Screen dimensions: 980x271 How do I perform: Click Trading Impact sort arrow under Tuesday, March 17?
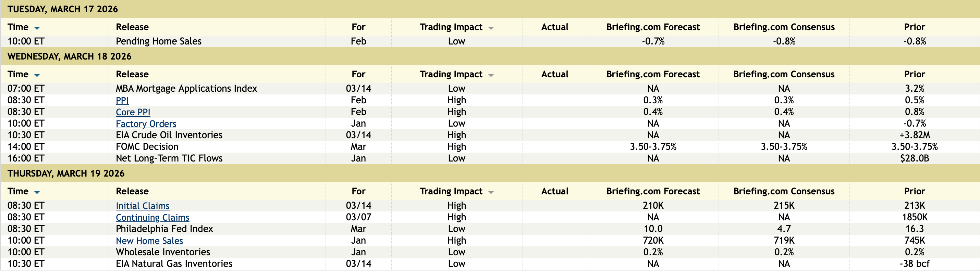pos(491,28)
